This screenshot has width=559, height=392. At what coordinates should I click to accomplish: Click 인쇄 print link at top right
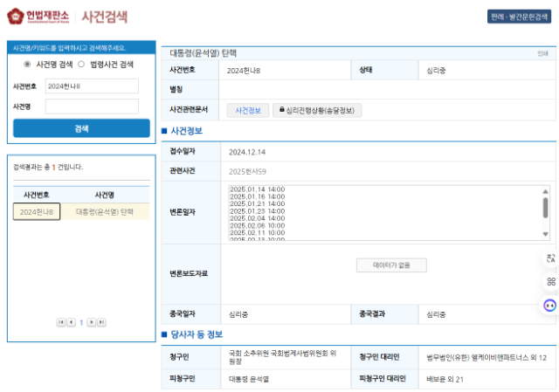click(x=542, y=53)
